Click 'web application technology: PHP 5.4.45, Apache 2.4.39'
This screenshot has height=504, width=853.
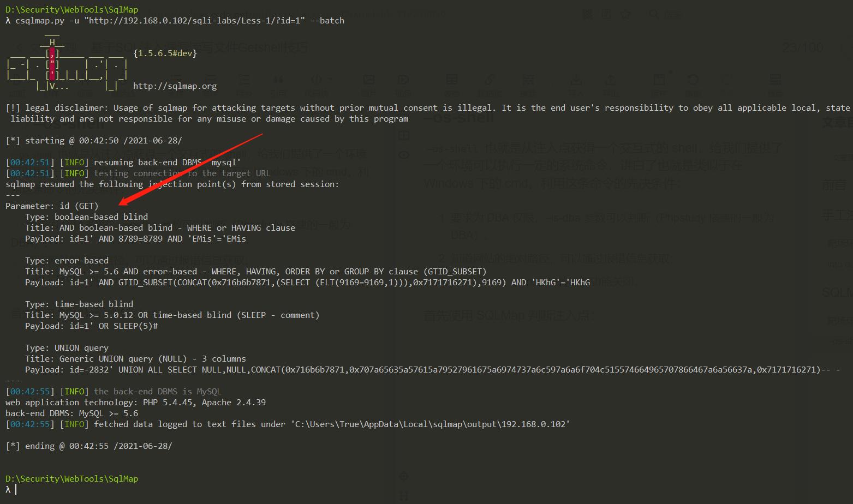pos(135,403)
